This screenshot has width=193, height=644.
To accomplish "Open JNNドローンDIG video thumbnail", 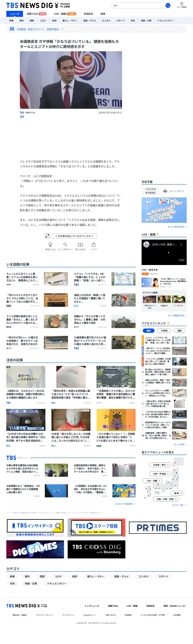I will click(x=150, y=299).
